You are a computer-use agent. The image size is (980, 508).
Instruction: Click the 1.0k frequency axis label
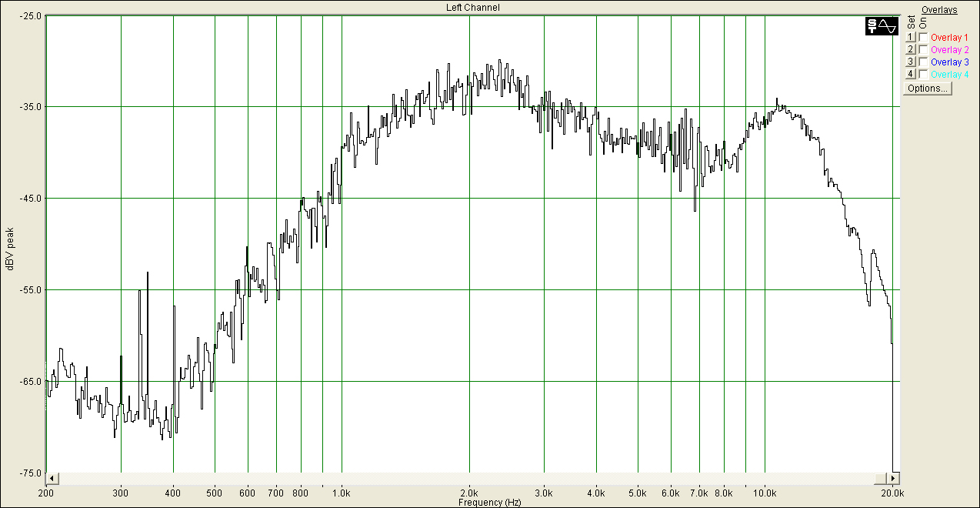point(342,492)
